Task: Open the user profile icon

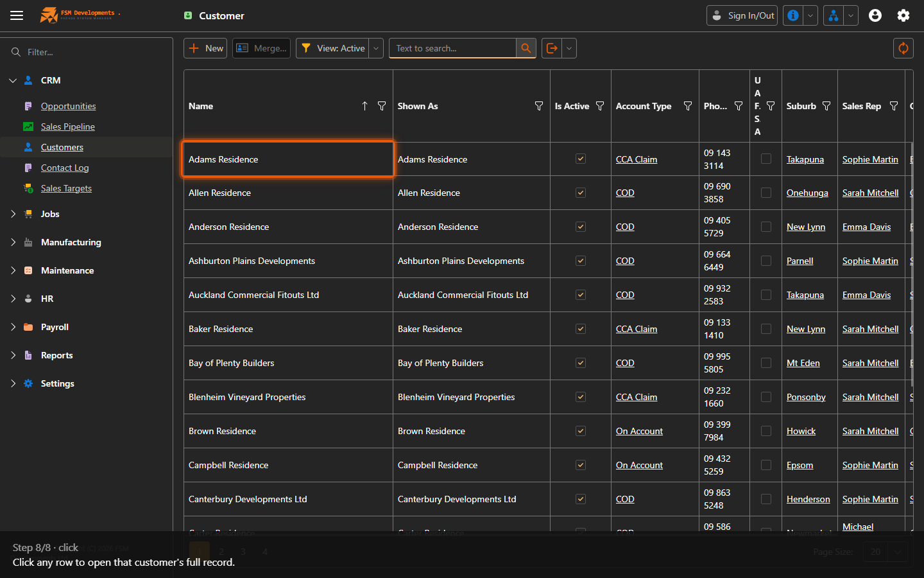Action: click(875, 15)
